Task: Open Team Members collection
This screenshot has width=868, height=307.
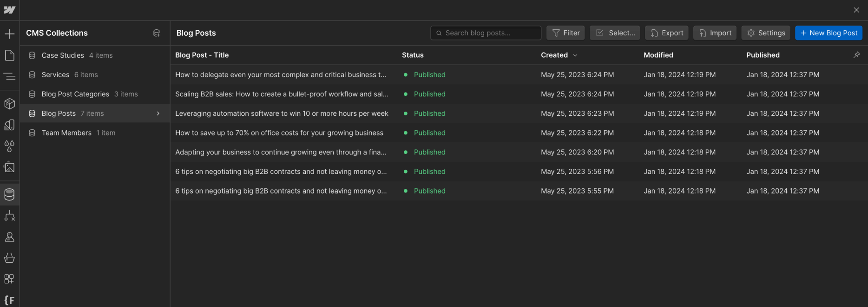Action: pyautogui.click(x=95, y=133)
